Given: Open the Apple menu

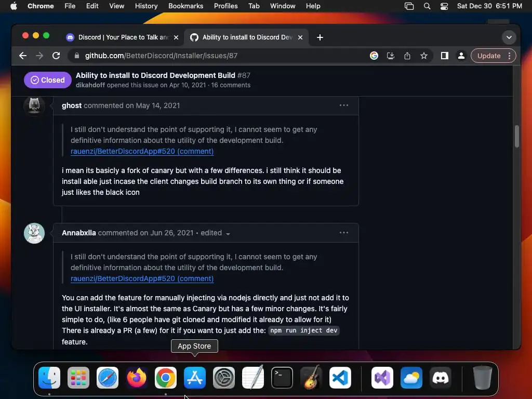Looking at the screenshot, I should 14,6.
